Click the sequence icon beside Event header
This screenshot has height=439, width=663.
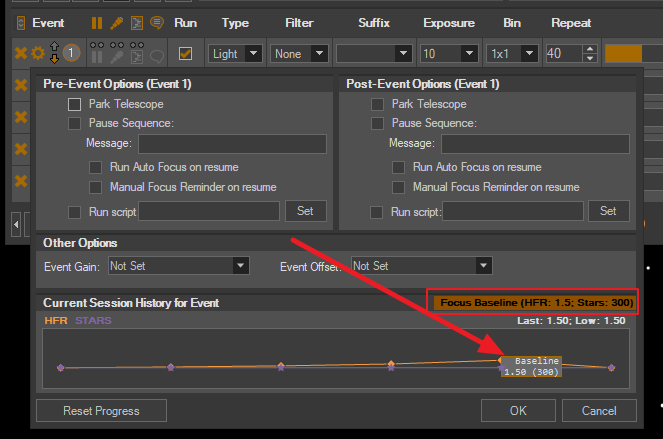point(21,23)
